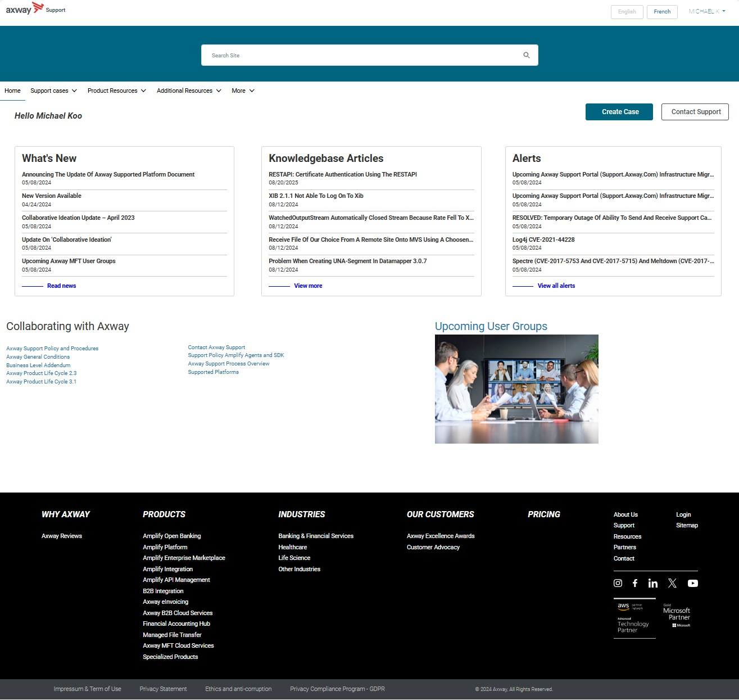Click inside the Search Site field

click(337, 55)
